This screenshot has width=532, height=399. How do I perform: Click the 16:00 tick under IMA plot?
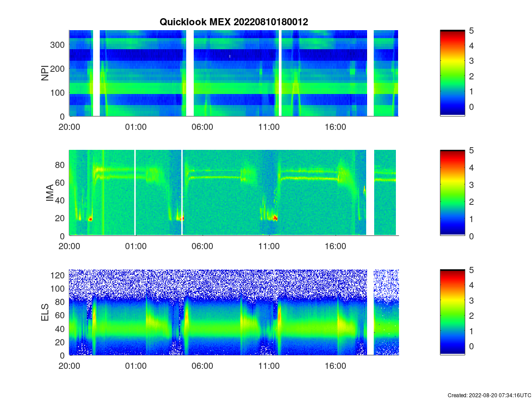(x=335, y=246)
